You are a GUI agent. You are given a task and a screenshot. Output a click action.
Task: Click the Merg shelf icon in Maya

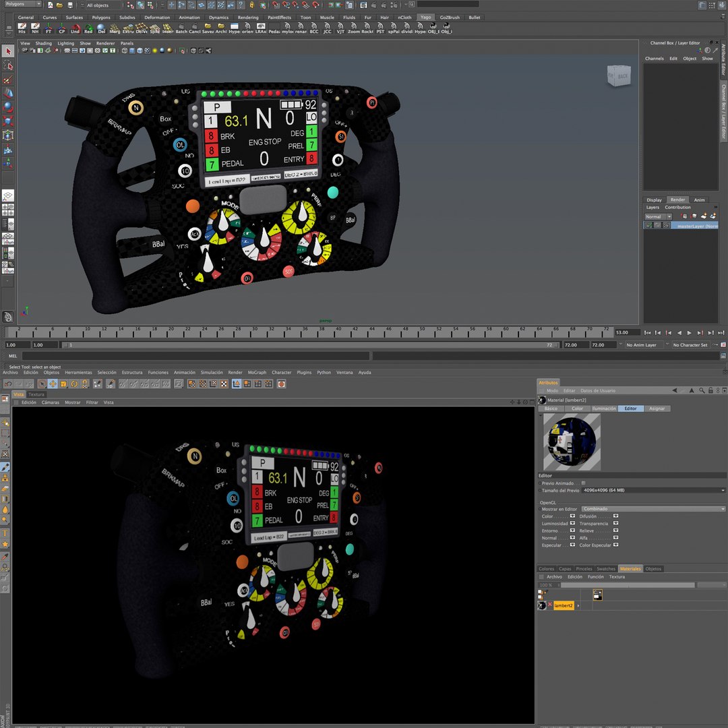coord(115,28)
